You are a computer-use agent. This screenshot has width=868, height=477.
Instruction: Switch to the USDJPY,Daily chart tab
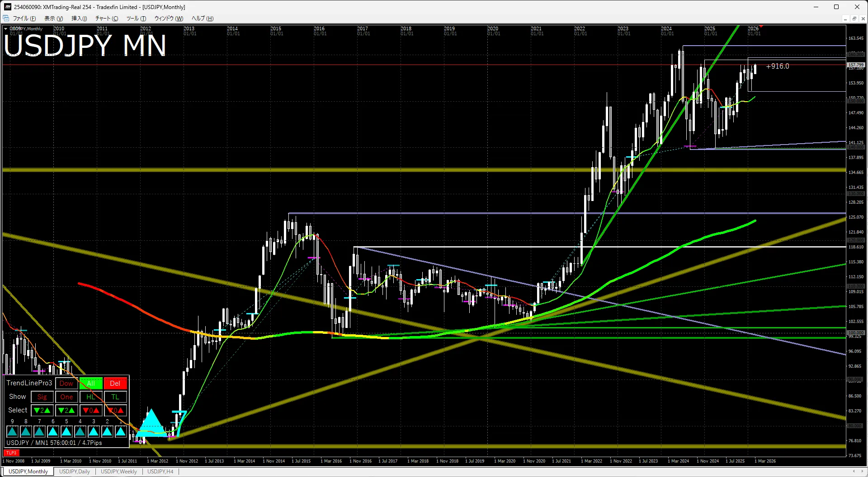pyautogui.click(x=75, y=472)
